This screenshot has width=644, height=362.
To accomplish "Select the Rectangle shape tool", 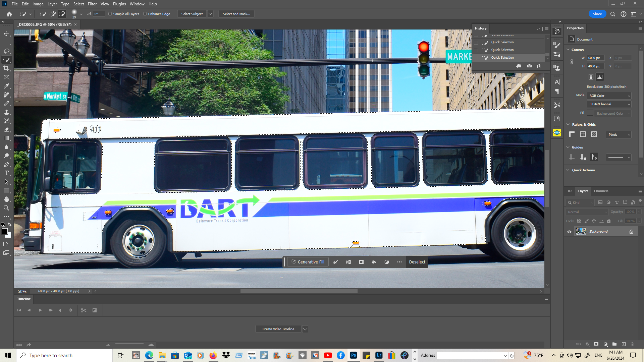I will tap(6, 190).
